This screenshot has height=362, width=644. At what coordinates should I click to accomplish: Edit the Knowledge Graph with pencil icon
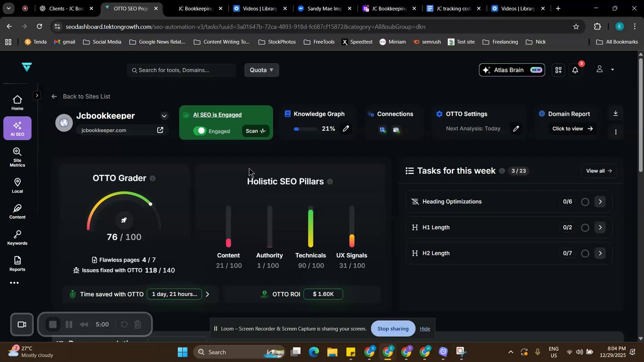point(346,129)
